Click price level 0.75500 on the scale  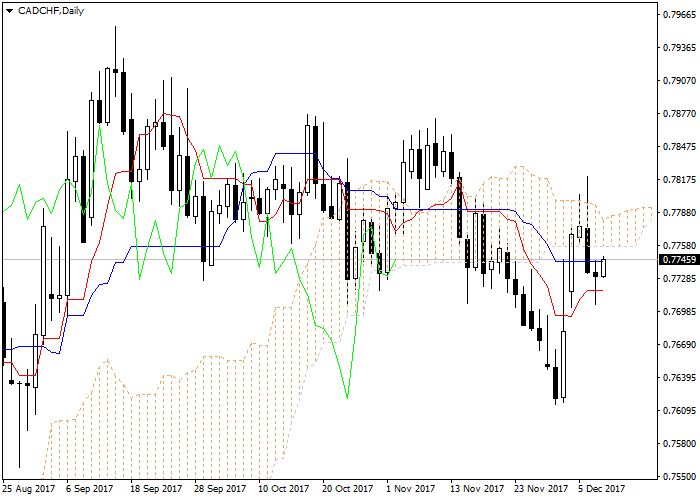pyautogui.click(x=679, y=476)
